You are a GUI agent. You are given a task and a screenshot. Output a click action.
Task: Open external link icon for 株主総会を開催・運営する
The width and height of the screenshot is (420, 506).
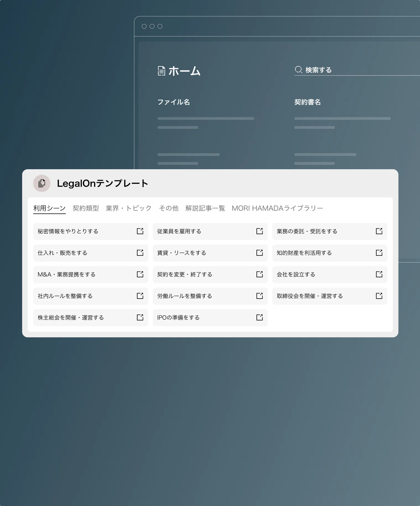pos(140,317)
